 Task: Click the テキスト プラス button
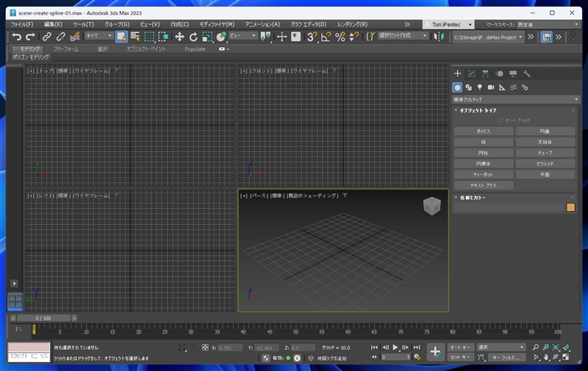(x=484, y=185)
